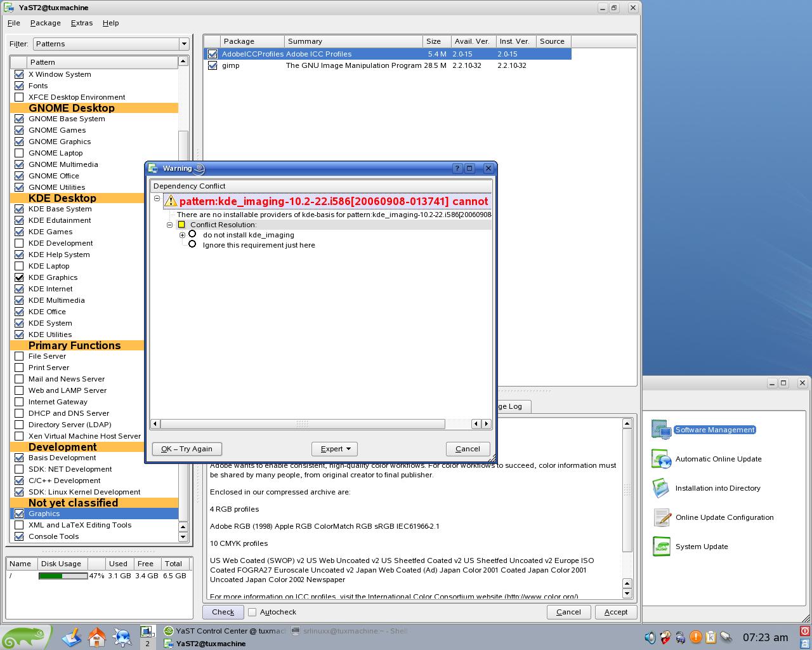The image size is (812, 650).
Task: Click the Warning dialog title bar window icon
Action: [153, 168]
